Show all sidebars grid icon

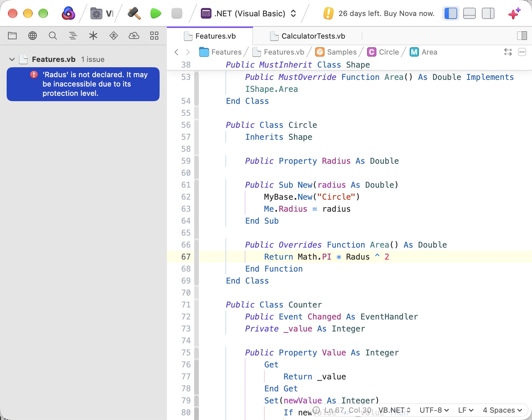154,36
